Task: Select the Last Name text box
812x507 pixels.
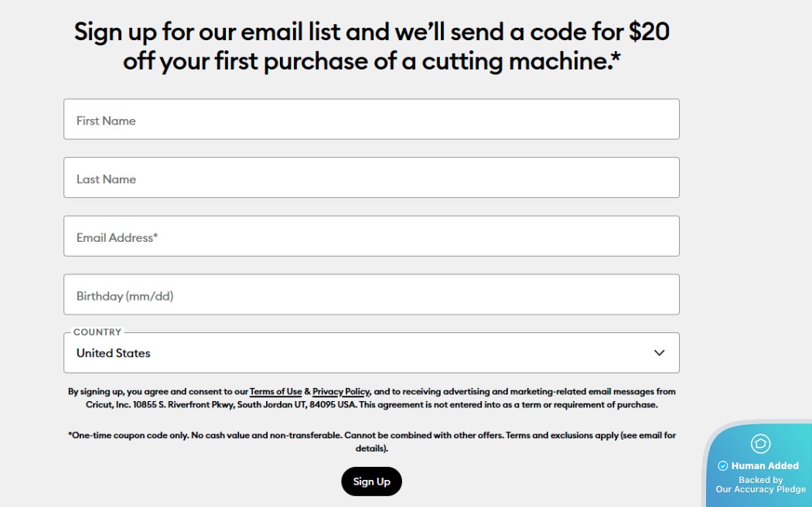Action: point(371,177)
